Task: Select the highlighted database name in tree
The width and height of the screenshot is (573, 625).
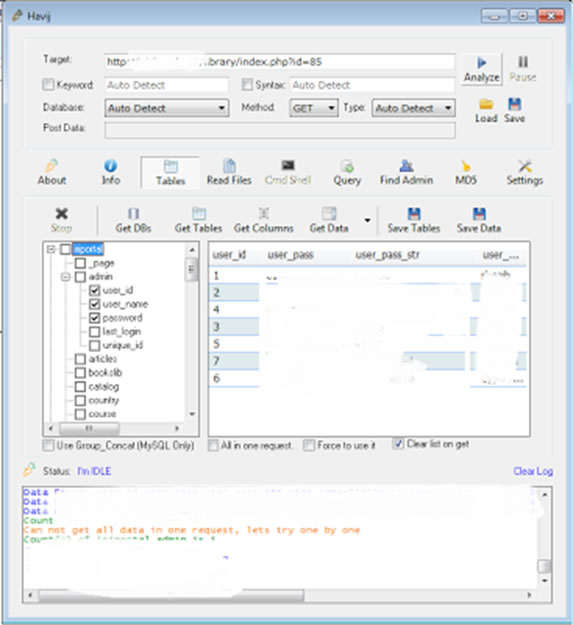Action: tap(88, 249)
